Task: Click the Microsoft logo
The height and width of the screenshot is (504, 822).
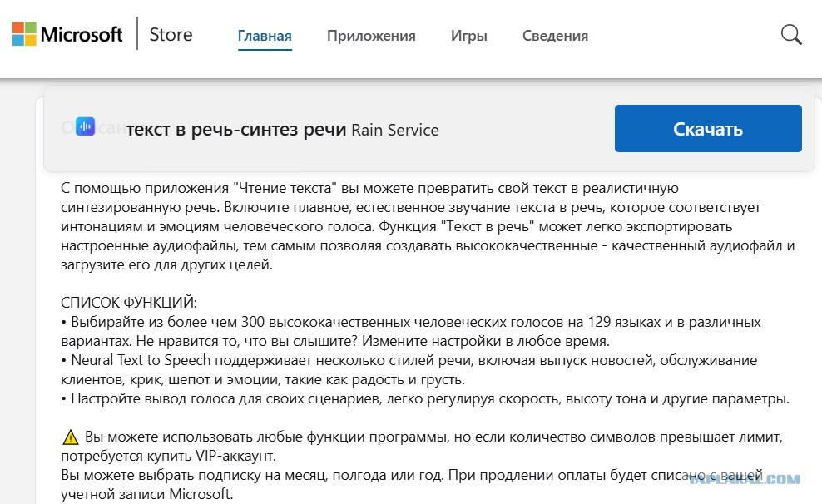Action: click(x=67, y=34)
